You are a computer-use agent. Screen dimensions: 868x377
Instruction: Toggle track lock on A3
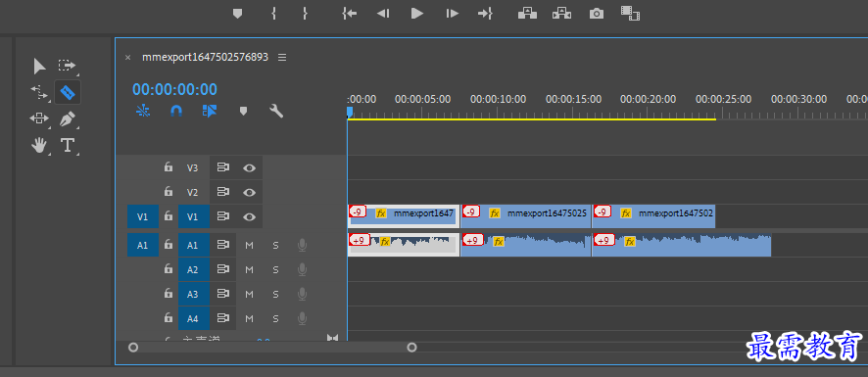pyautogui.click(x=169, y=294)
